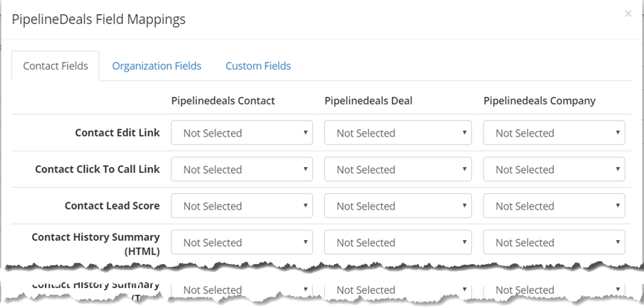This screenshot has height=308, width=644.
Task: Select the Contact Fields tab
Action: 55,66
